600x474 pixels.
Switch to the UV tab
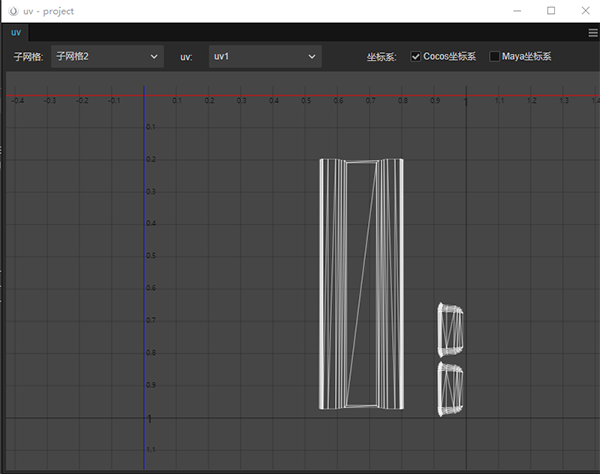click(x=16, y=33)
